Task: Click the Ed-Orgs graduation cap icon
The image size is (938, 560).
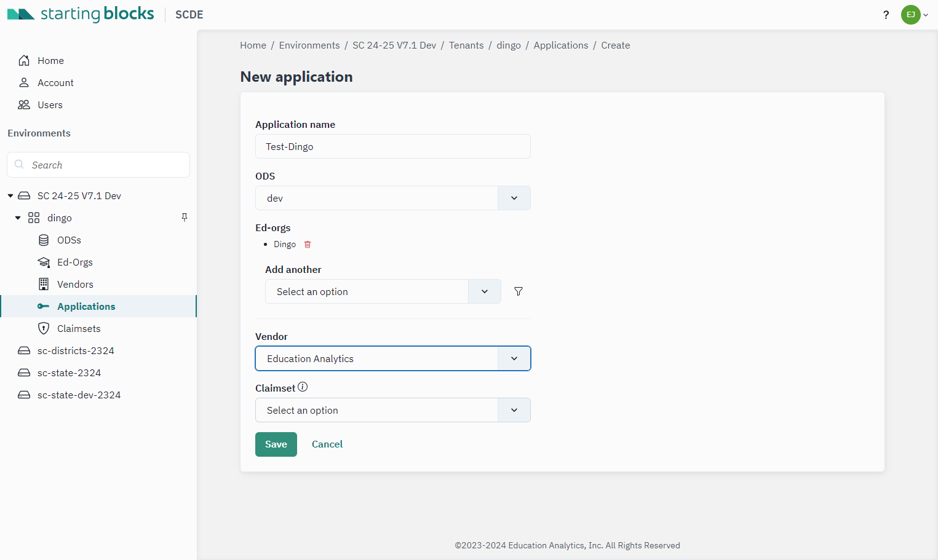Action: tap(44, 262)
